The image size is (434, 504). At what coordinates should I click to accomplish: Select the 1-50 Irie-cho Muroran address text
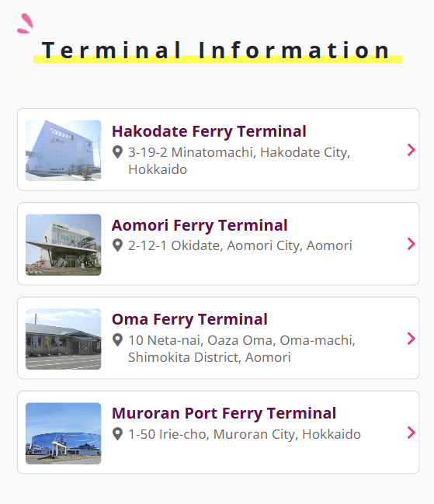coord(245,434)
